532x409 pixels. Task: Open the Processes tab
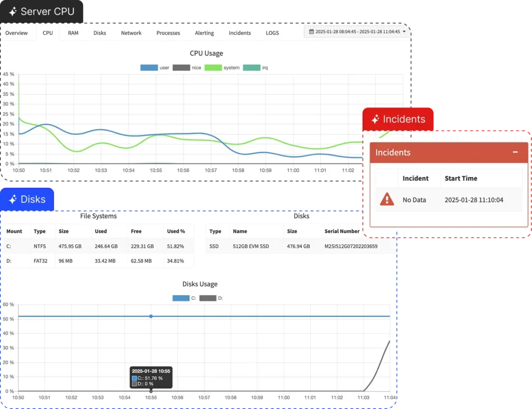(168, 33)
